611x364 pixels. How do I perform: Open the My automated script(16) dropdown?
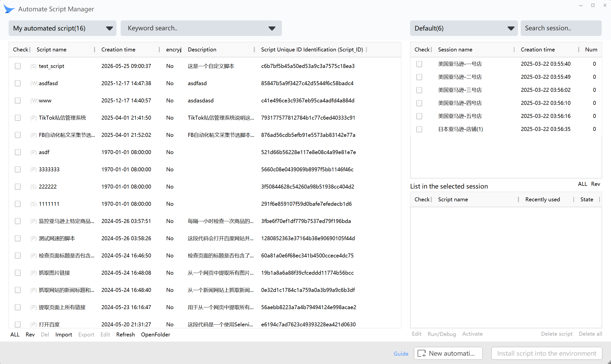[63, 28]
